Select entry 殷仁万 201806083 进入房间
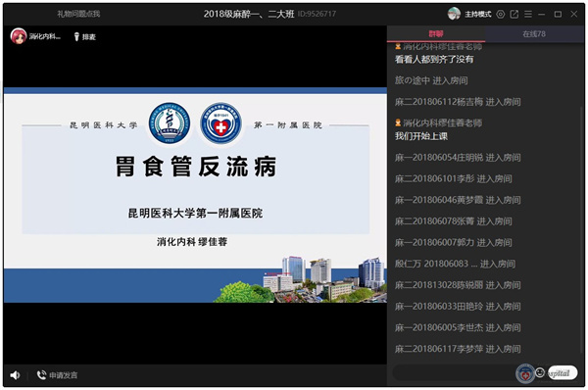This screenshot has width=588, height=390. tap(455, 264)
